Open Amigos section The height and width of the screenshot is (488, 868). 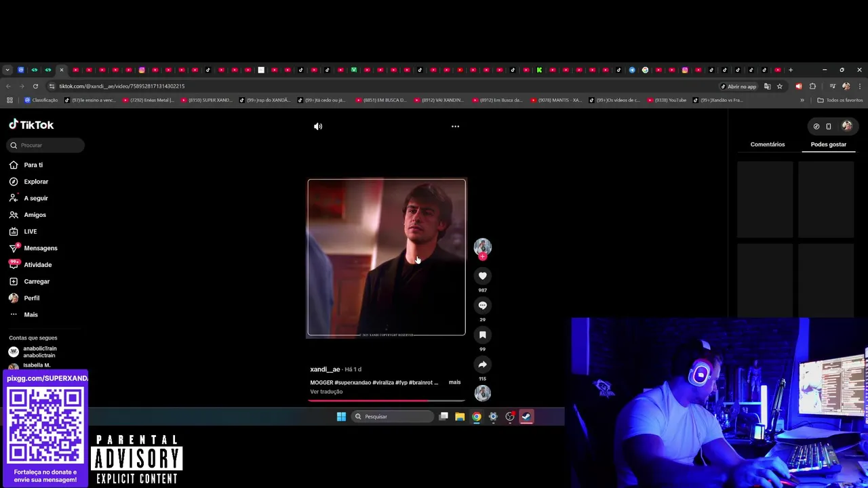coord(35,215)
